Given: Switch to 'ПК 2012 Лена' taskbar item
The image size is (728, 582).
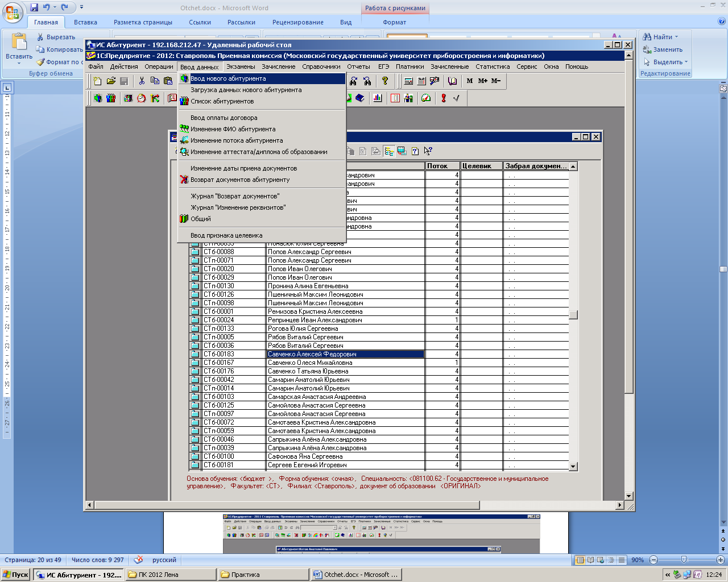Looking at the screenshot, I should tap(171, 575).
